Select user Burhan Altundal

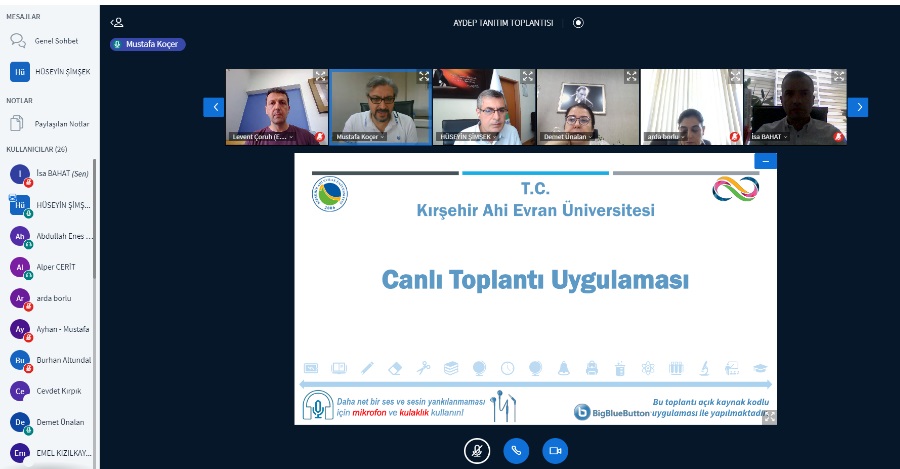point(50,360)
